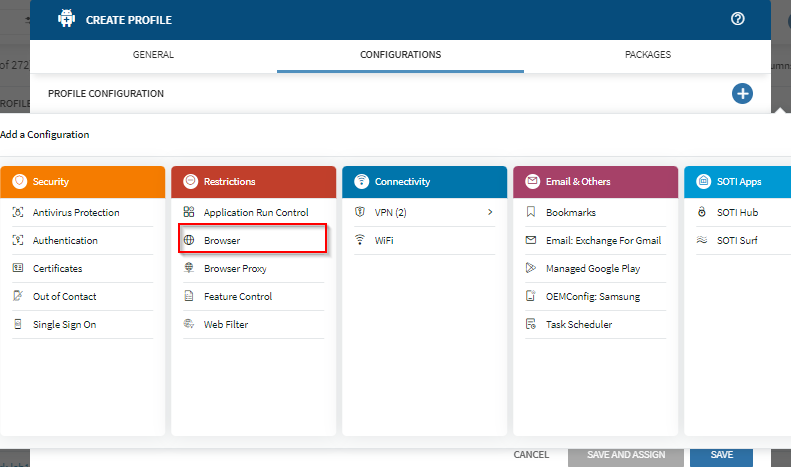The height and width of the screenshot is (467, 791).
Task: Select the OEMConfig: Samsung option
Action: click(x=592, y=297)
